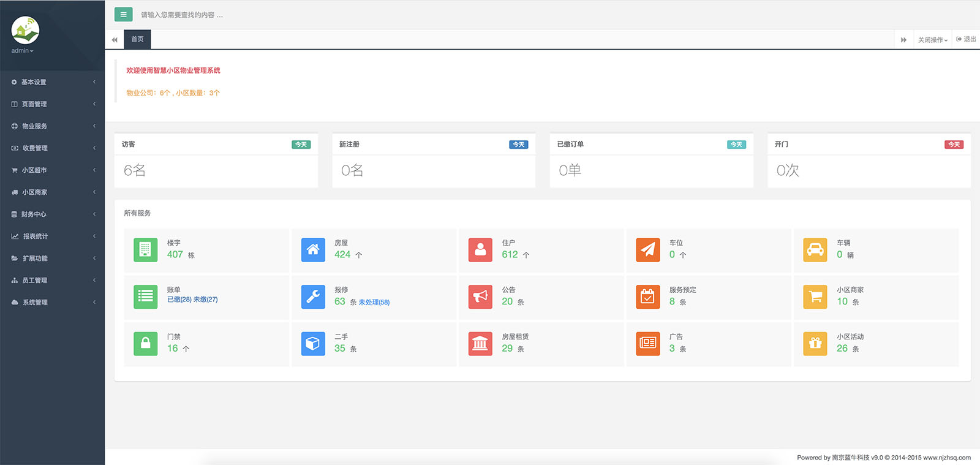This screenshot has width=980, height=465.
Task: Click the 小区商家 icon in sidebar
Action: coord(15,192)
